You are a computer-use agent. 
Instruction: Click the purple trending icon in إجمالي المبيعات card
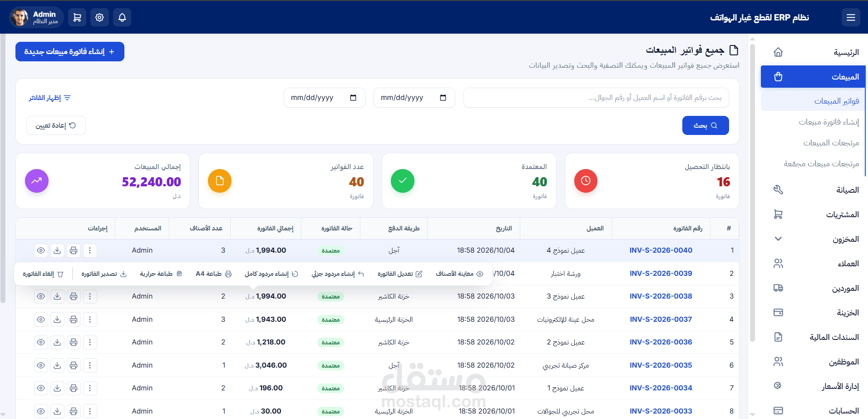coord(37,181)
